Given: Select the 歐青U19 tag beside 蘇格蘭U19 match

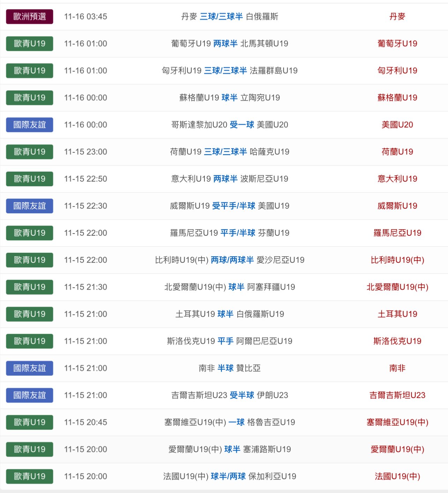Looking at the screenshot, I should coord(29,98).
